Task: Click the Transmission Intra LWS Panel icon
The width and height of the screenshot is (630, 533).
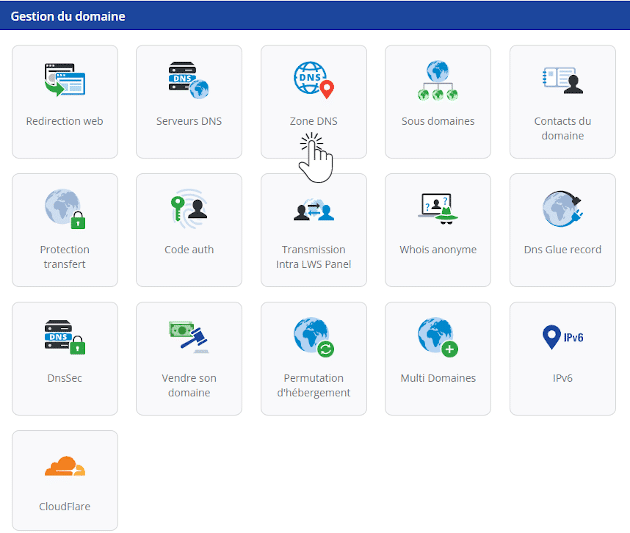Action: [313, 209]
